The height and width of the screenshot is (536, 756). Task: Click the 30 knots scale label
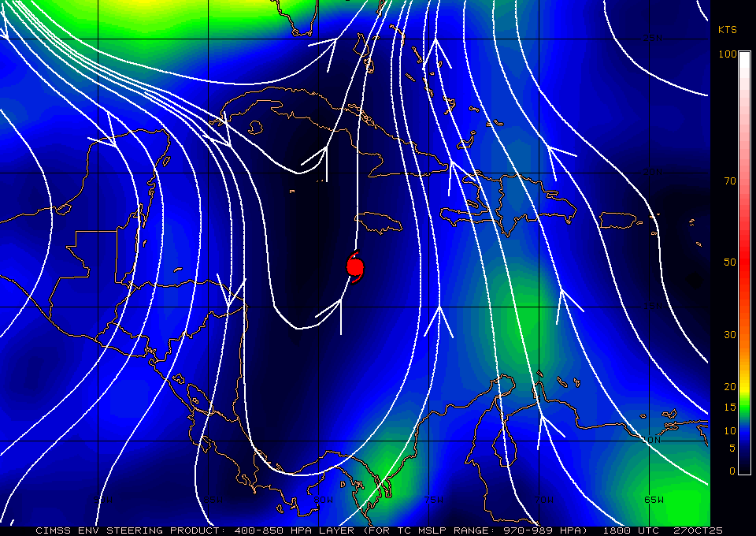729,335
